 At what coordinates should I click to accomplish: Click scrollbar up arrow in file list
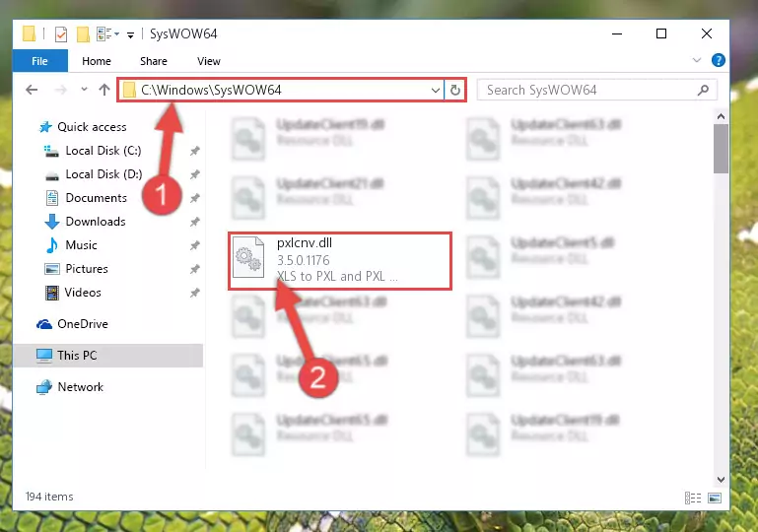721,116
